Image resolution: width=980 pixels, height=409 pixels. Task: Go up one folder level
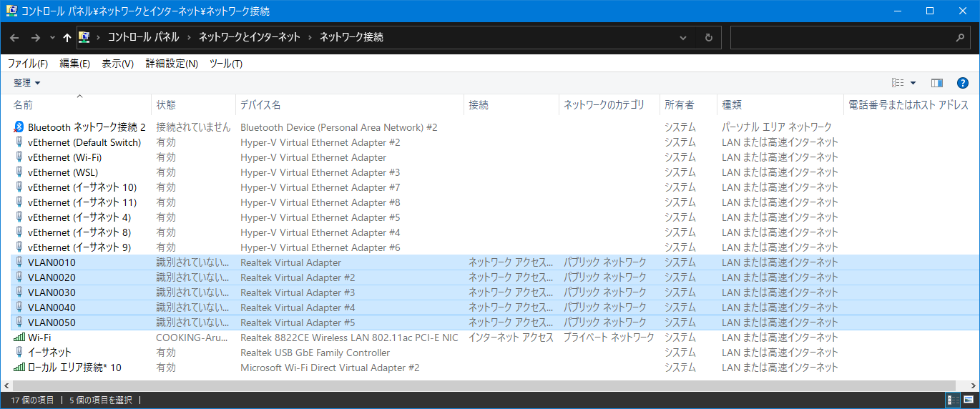[x=67, y=37]
